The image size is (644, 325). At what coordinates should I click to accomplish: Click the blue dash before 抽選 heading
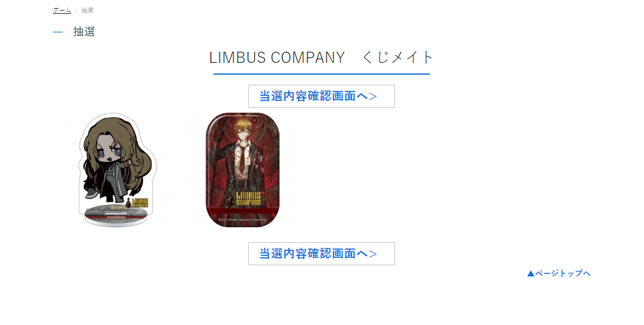57,32
